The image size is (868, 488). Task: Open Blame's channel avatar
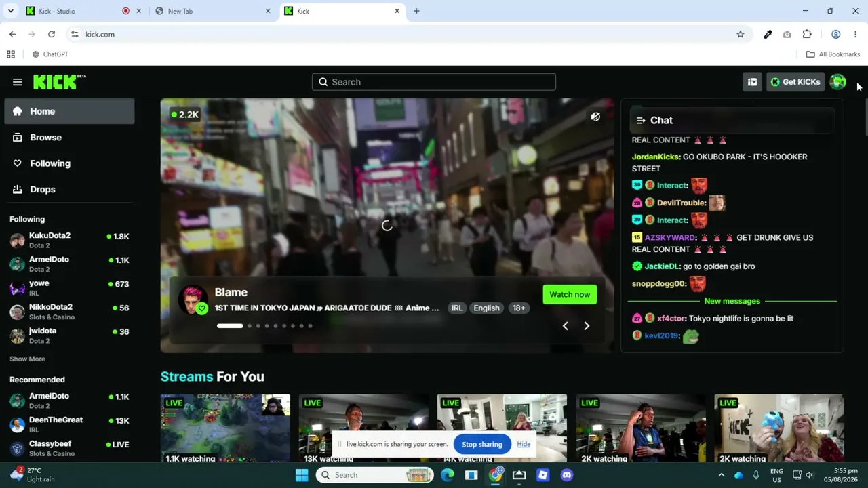tap(193, 300)
